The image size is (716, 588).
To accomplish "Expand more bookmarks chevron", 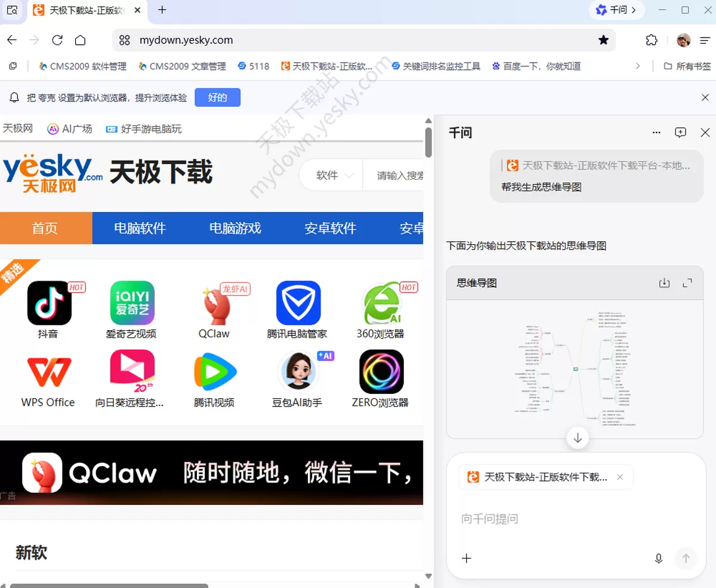I will pyautogui.click(x=638, y=66).
